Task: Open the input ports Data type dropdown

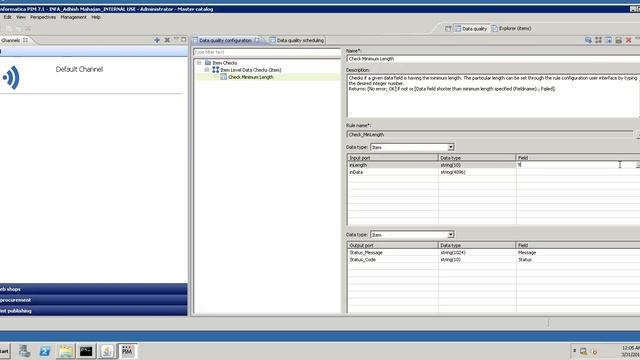Action: (x=451, y=147)
